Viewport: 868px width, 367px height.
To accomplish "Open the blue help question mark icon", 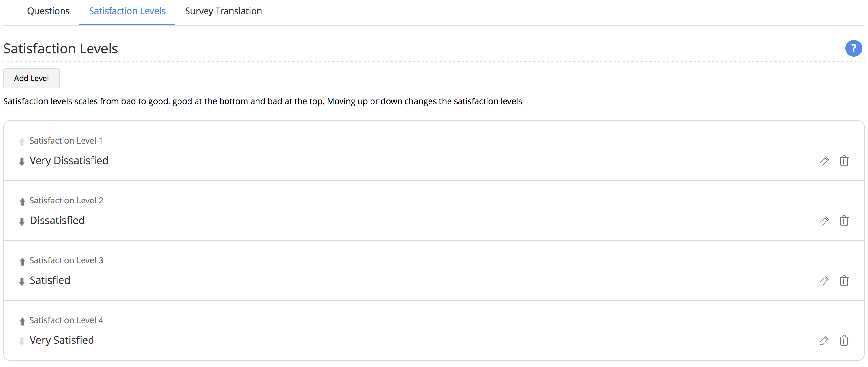I will coord(853,49).
